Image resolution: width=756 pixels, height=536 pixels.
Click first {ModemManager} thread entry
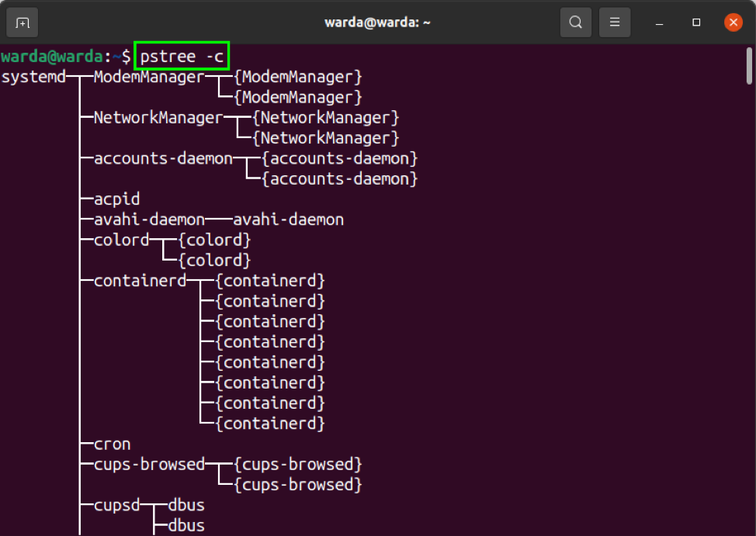click(x=297, y=77)
